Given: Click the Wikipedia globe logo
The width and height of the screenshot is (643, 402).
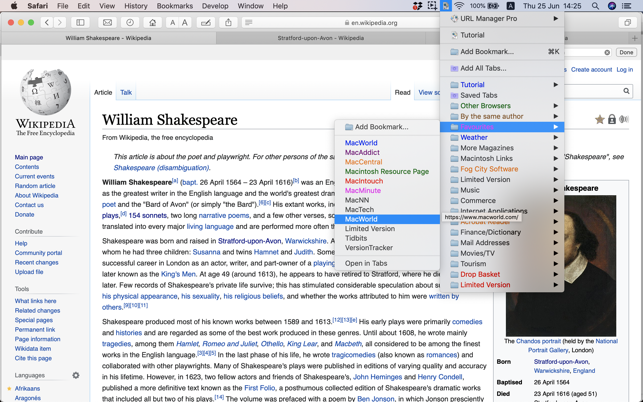Looking at the screenshot, I should point(46,92).
